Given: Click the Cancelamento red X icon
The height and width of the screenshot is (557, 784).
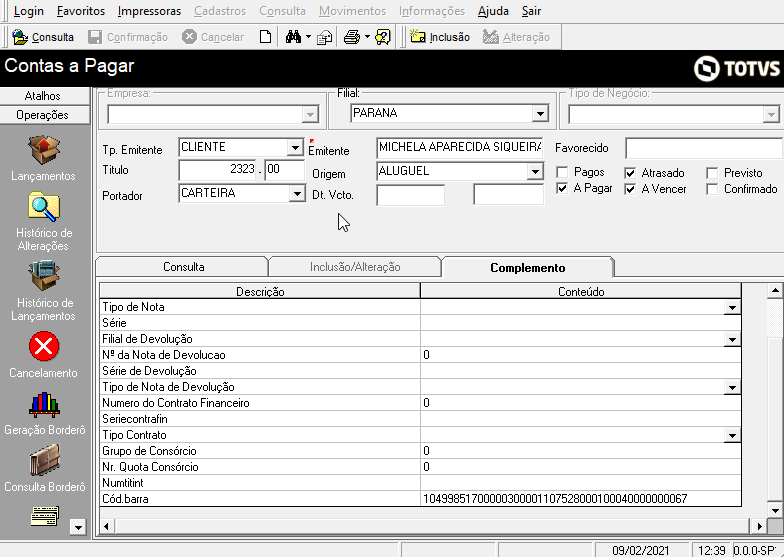Looking at the screenshot, I should pyautogui.click(x=44, y=346).
